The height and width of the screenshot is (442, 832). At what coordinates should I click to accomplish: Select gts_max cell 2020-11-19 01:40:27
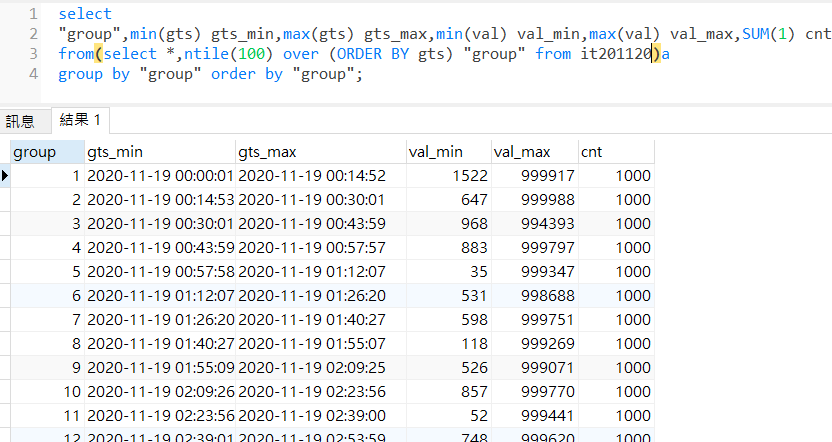320,319
